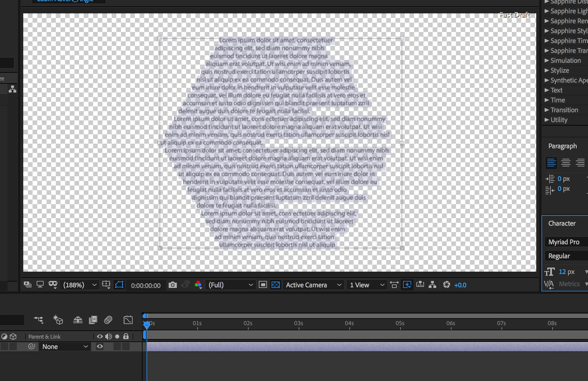Open the Show Channel RGB color icon
This screenshot has height=381, width=588.
pyautogui.click(x=198, y=285)
